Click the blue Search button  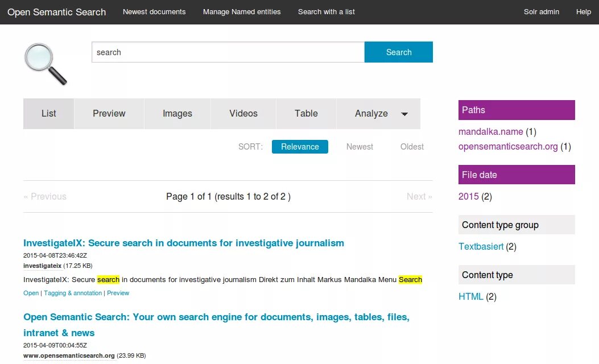click(398, 52)
